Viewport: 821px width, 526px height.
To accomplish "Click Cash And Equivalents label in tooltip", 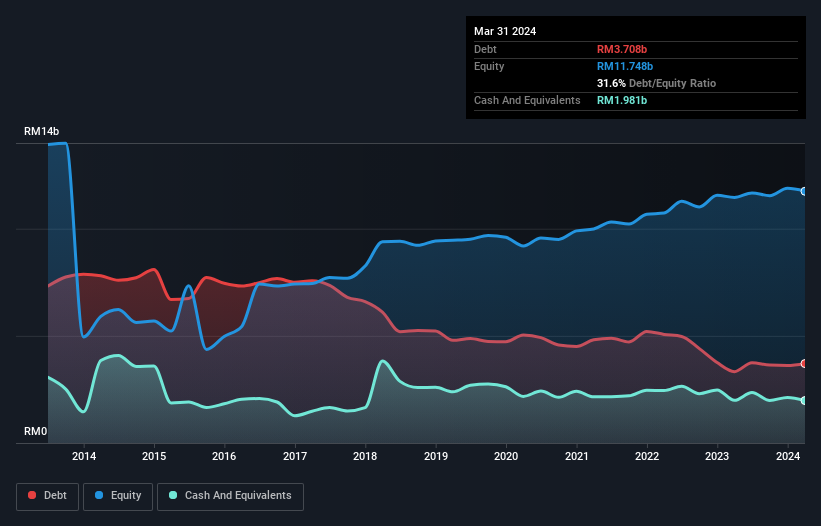I will click(x=527, y=100).
